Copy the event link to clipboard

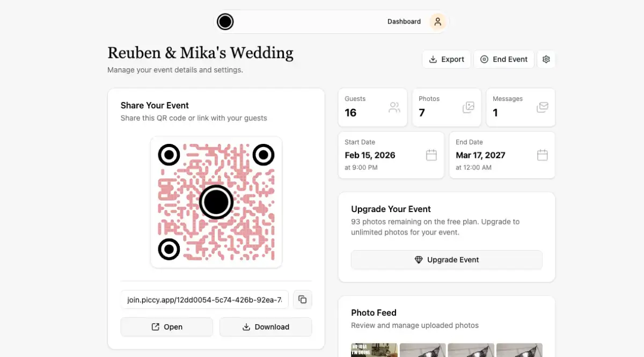pyautogui.click(x=303, y=300)
